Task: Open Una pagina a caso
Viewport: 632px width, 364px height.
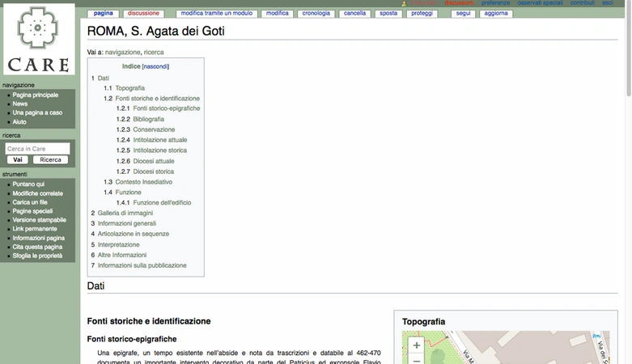Action: tap(37, 113)
